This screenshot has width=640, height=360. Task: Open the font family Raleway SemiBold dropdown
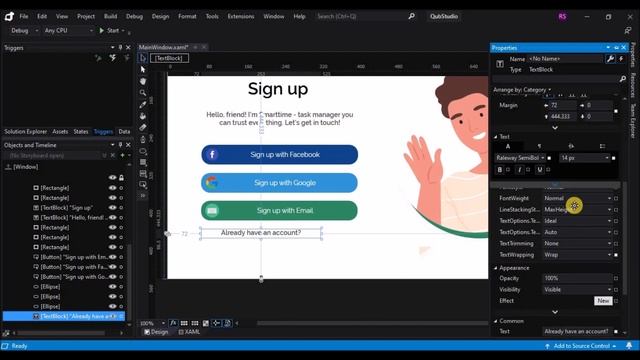(520, 158)
